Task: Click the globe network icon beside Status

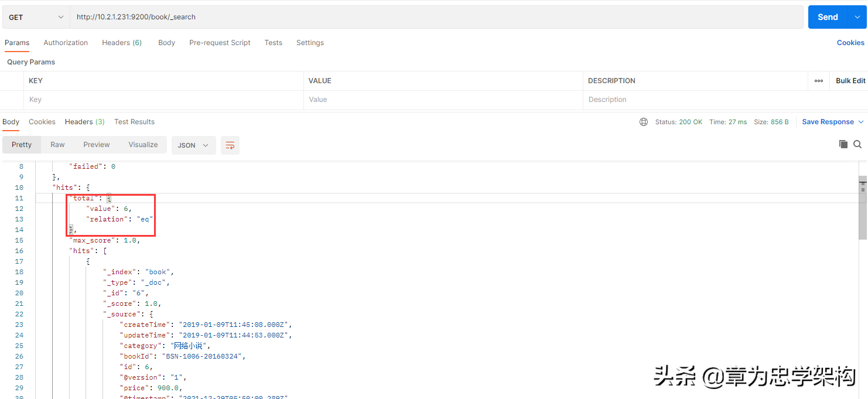Action: click(644, 122)
